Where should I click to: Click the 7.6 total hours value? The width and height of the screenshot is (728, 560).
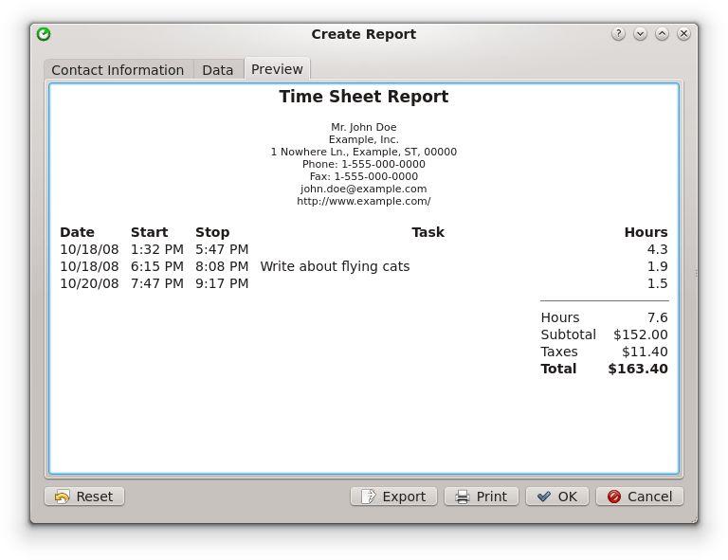pyautogui.click(x=658, y=317)
